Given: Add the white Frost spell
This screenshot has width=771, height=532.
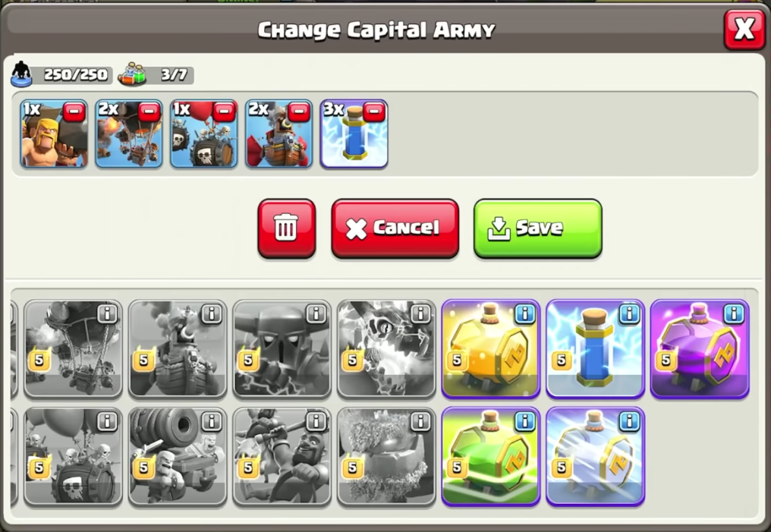Looking at the screenshot, I should (595, 456).
